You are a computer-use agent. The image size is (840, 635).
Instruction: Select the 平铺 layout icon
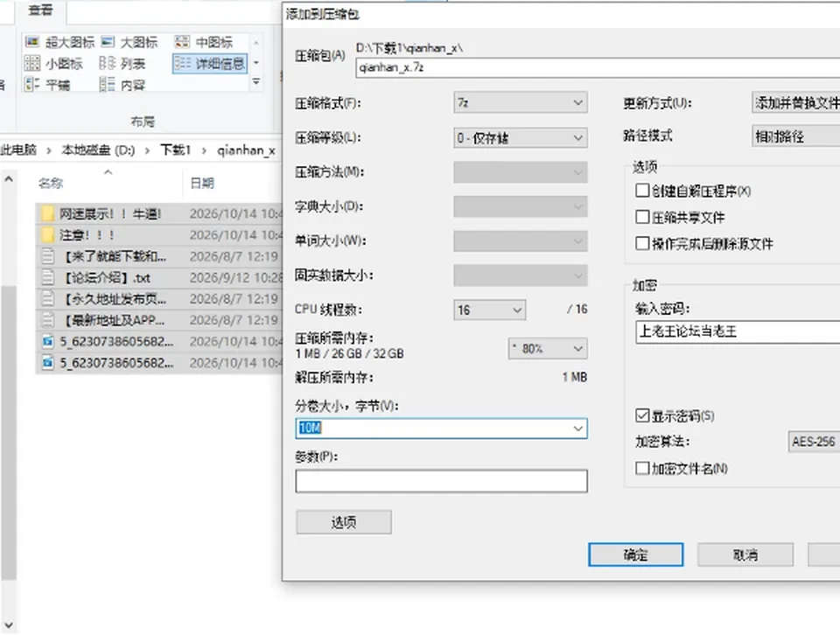click(32, 84)
